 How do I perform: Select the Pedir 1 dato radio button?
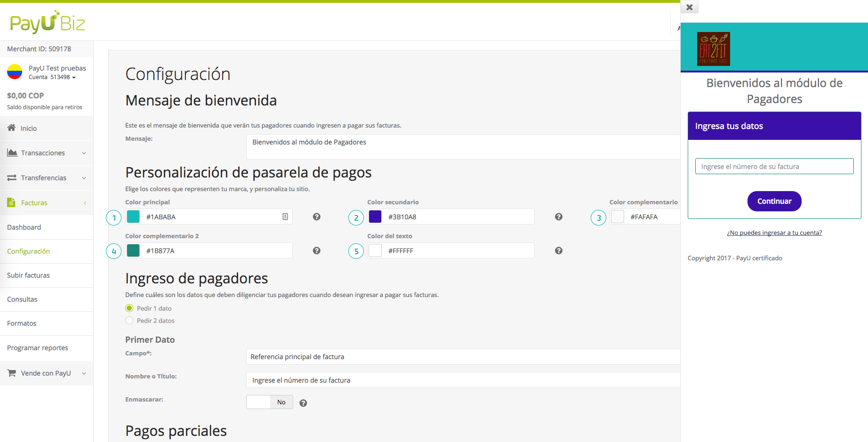(129, 308)
